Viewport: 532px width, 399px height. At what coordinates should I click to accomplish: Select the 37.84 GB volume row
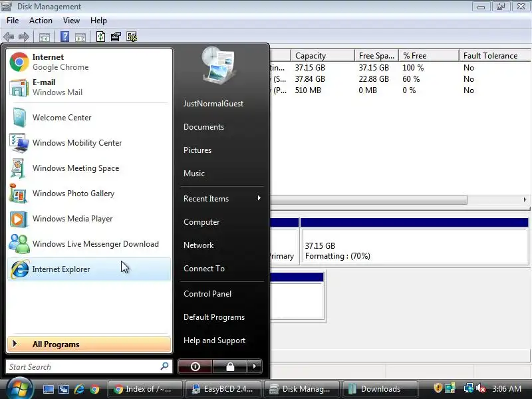point(400,79)
